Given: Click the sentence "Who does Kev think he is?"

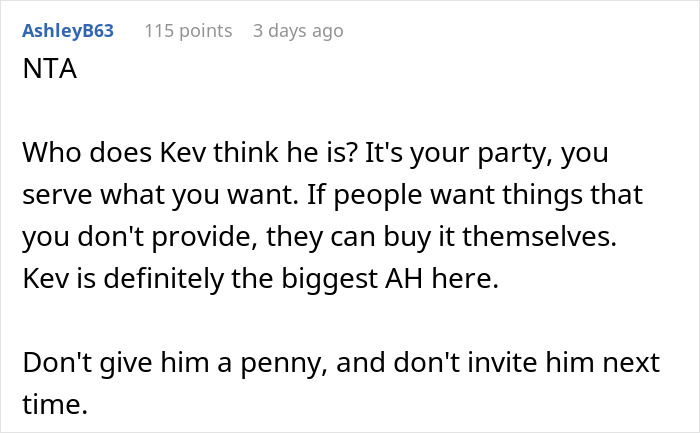Looking at the screenshot, I should 176,158.
